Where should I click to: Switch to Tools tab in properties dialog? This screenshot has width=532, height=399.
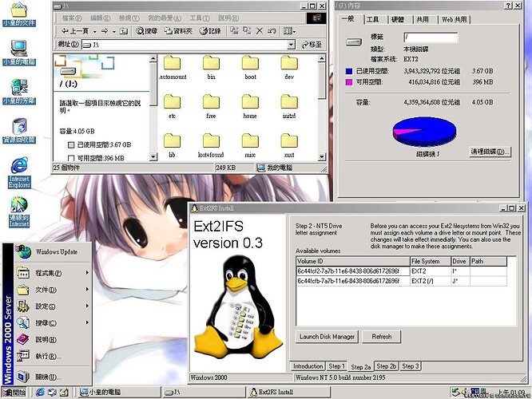(x=373, y=20)
